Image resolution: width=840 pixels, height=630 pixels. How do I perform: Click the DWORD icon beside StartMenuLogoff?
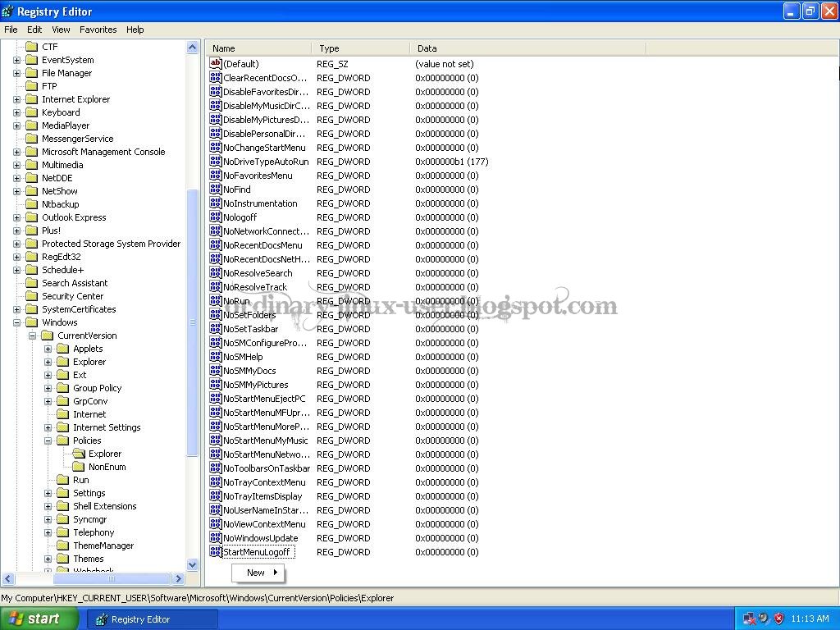[216, 552]
